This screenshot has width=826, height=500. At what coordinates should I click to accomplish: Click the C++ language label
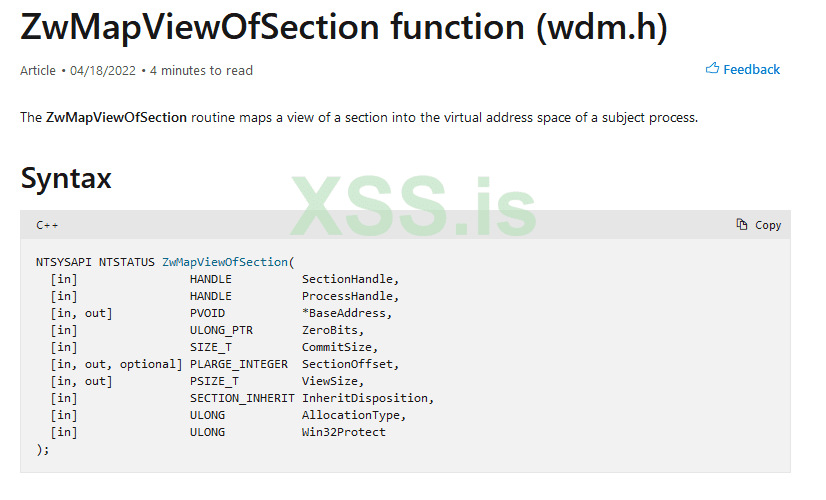tap(48, 225)
